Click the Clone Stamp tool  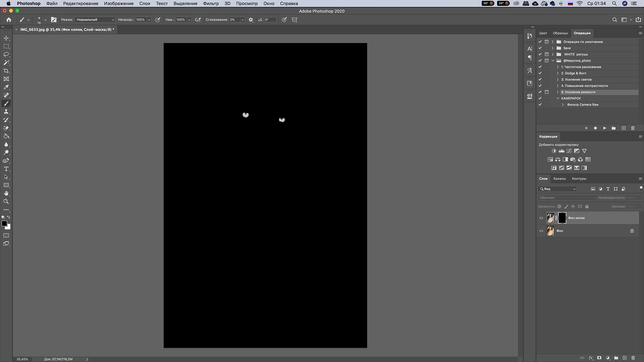tap(6, 111)
